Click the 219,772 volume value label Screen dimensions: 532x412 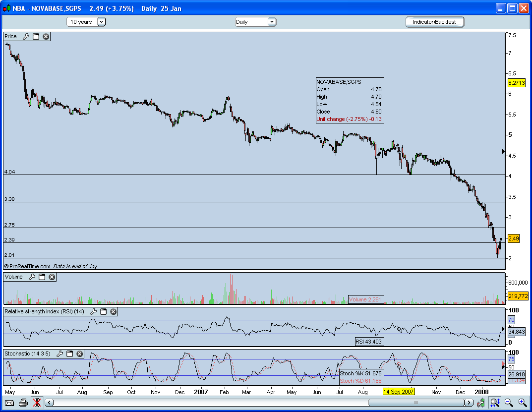tap(518, 296)
